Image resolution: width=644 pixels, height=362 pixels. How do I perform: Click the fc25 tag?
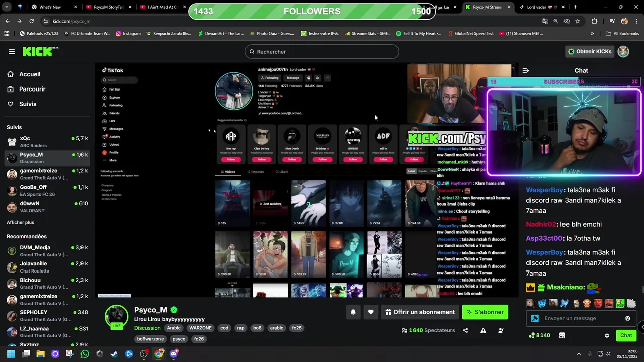[297, 328]
